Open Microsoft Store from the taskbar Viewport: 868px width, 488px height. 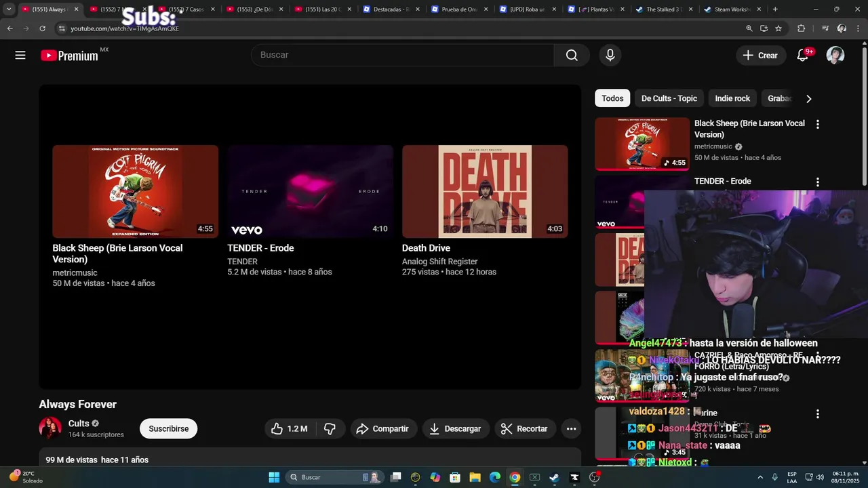click(455, 477)
